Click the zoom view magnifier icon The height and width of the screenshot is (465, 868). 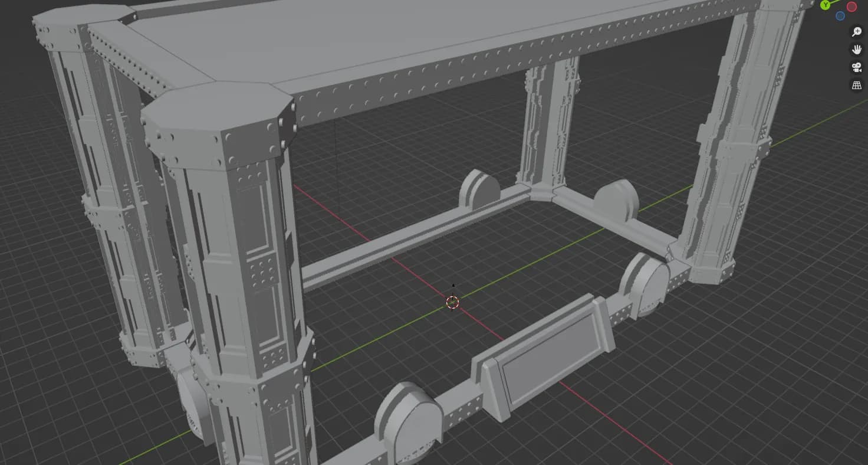(x=857, y=32)
